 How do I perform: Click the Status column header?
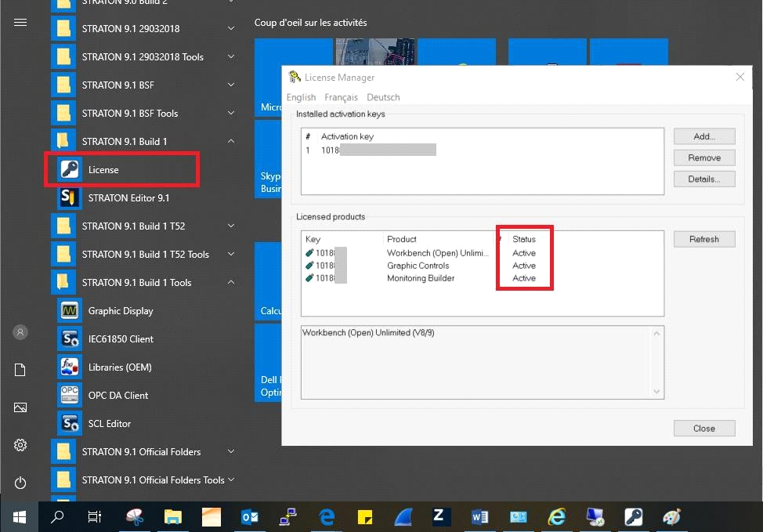[x=524, y=239]
